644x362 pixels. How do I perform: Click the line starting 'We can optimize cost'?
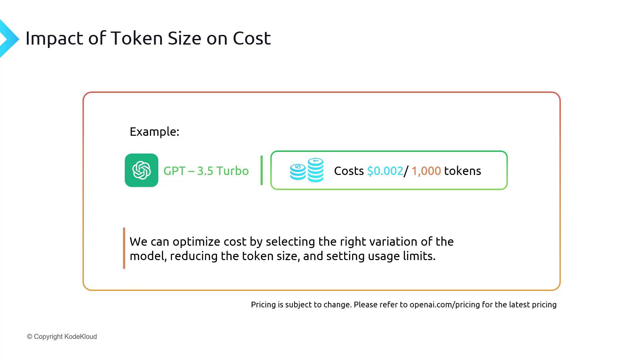[x=291, y=242]
